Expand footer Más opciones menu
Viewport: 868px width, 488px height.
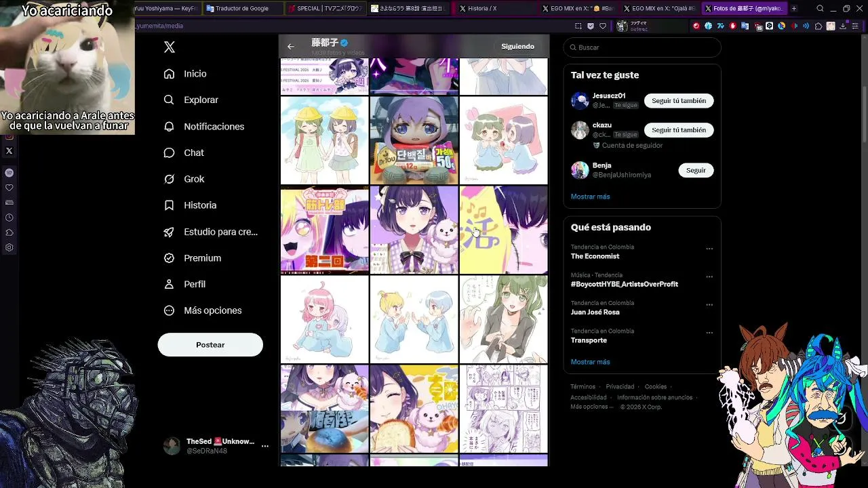pos(591,407)
